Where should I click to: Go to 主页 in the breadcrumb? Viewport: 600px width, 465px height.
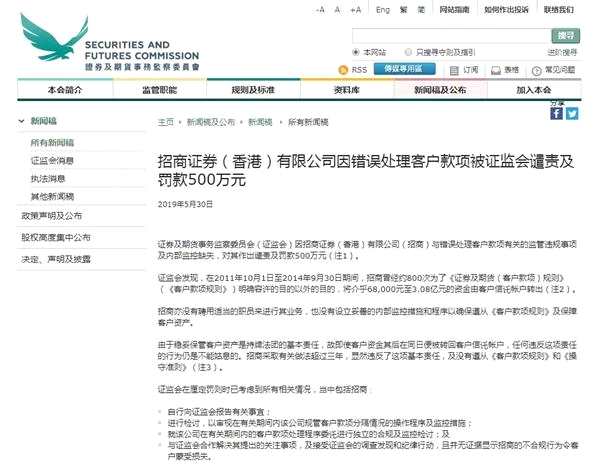click(x=166, y=122)
